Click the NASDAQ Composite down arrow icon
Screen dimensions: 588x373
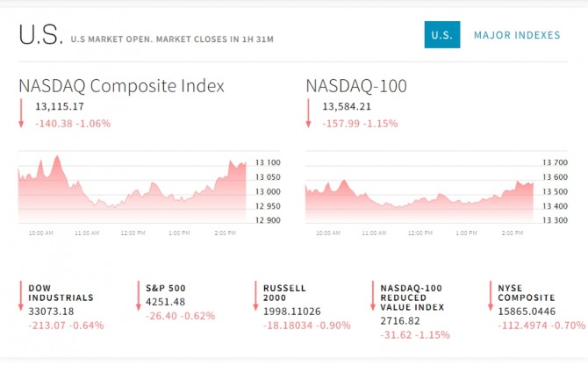tap(21, 114)
